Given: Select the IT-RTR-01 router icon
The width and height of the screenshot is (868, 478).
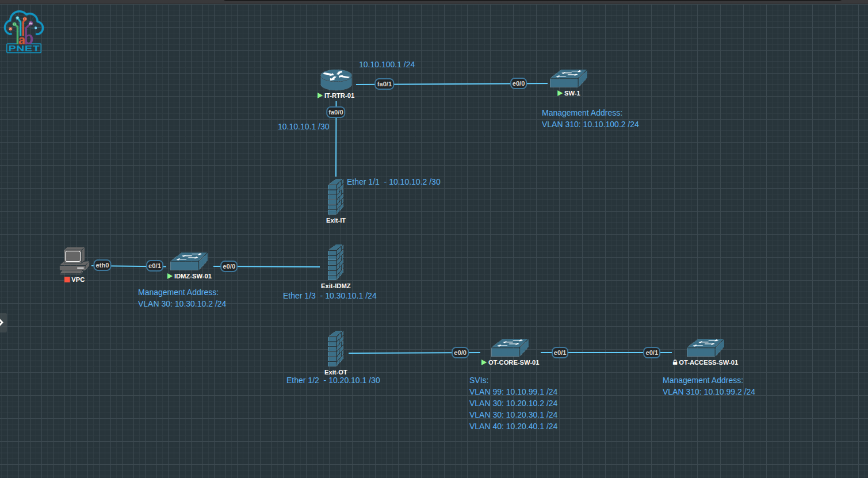Looking at the screenshot, I should (337, 80).
